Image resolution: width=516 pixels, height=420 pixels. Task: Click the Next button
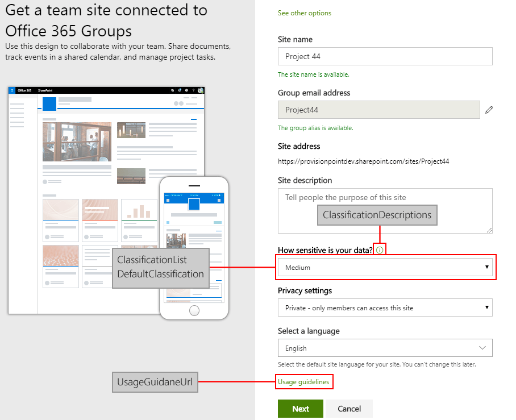click(x=300, y=409)
